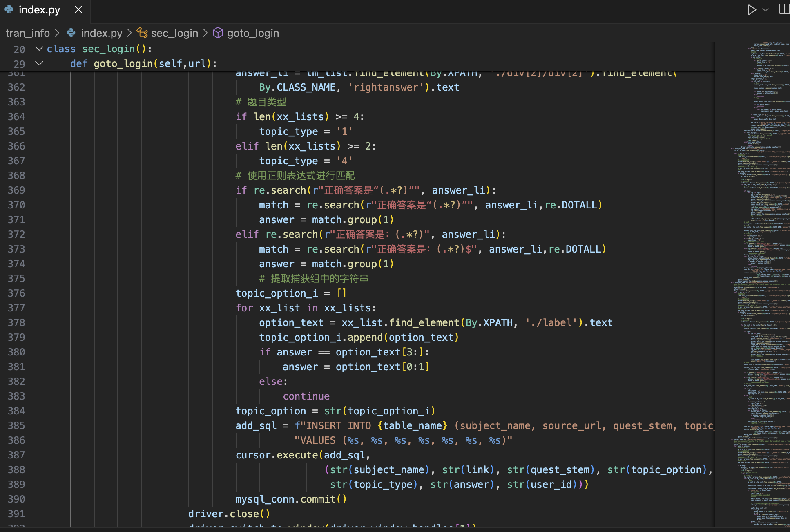Click 'topic_type = '1'' text on line 365
790x532 pixels.
point(306,132)
